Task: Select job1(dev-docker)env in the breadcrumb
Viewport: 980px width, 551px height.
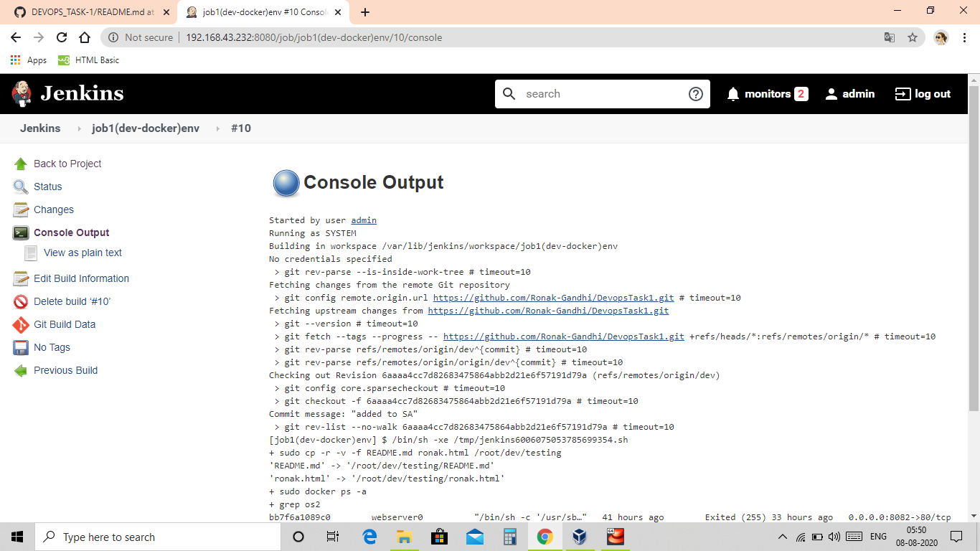Action: click(x=146, y=128)
